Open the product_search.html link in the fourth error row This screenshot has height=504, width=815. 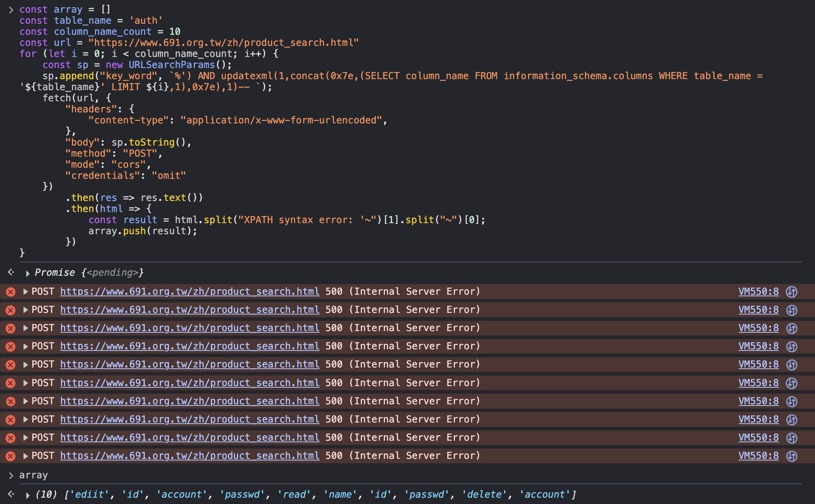[190, 346]
